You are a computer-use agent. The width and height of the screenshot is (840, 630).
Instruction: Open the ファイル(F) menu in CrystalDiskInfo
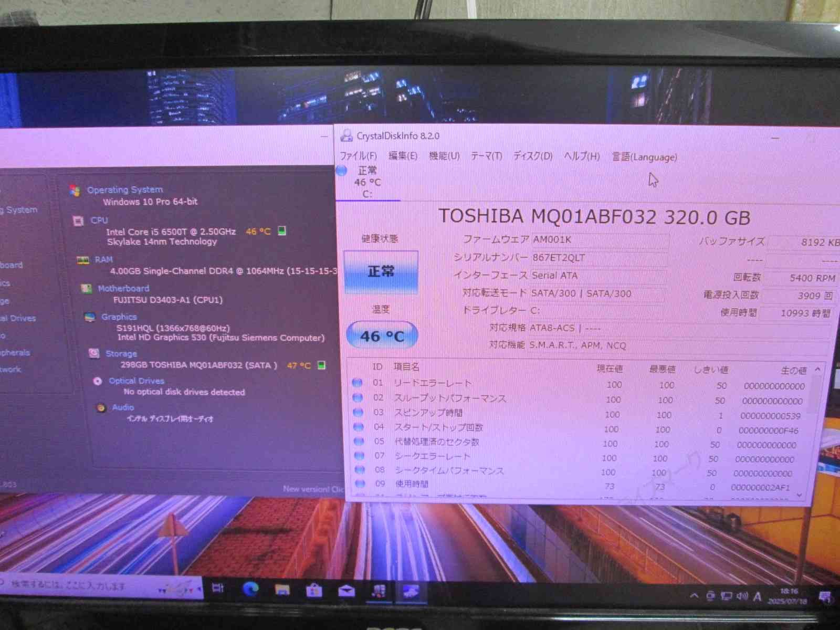point(358,156)
